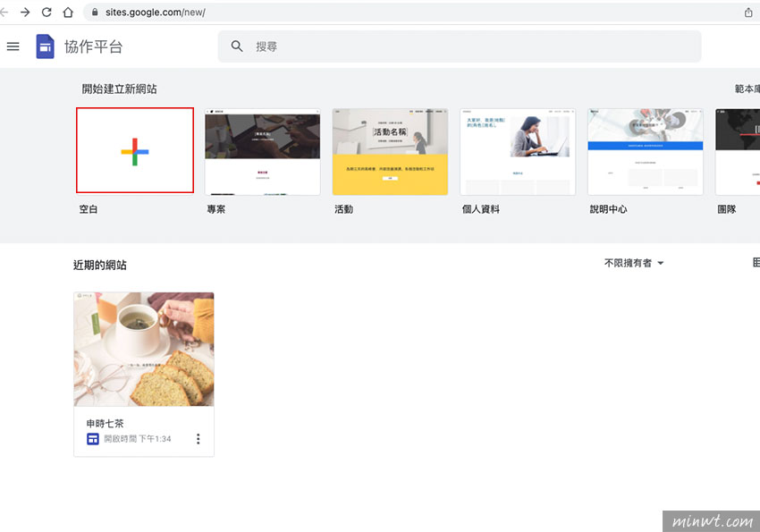This screenshot has width=760, height=532.
Task: Click the lock icon in address bar
Action: coord(95,13)
